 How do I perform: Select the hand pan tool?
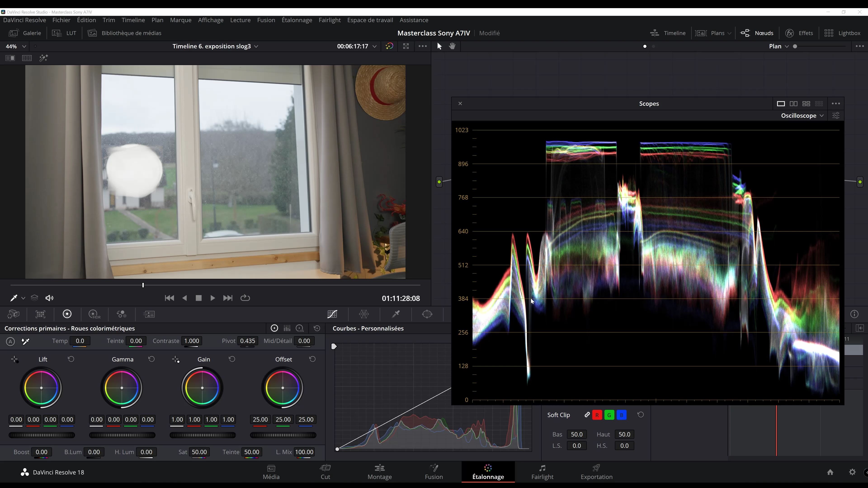[452, 46]
